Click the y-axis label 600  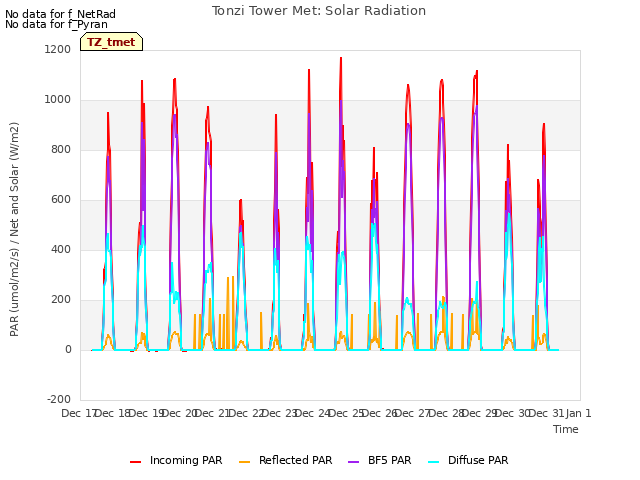point(60,200)
